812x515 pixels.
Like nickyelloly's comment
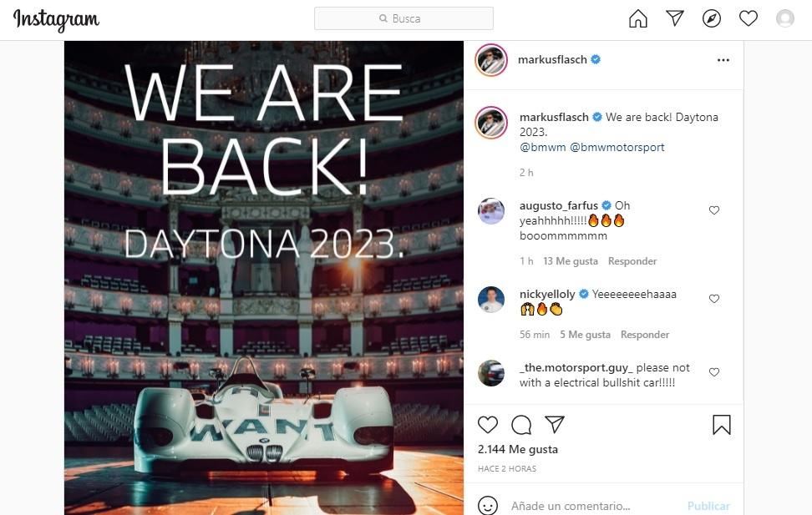(714, 299)
